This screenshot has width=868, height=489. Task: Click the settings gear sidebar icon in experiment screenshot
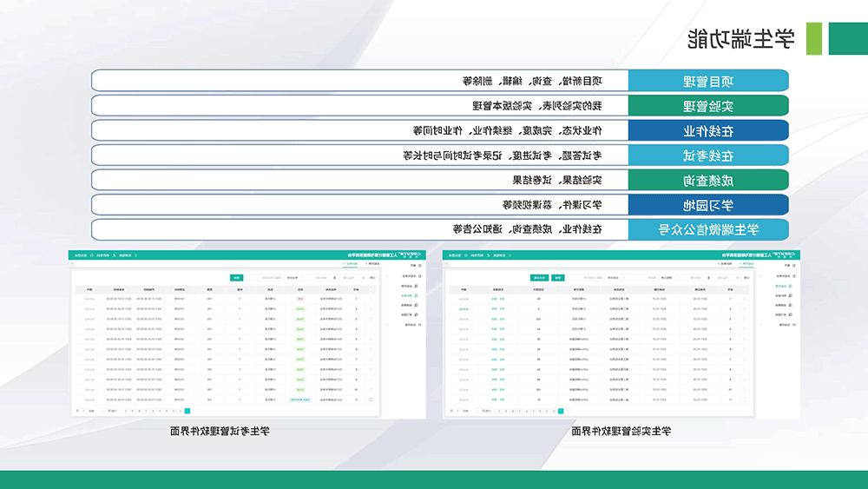(794, 325)
